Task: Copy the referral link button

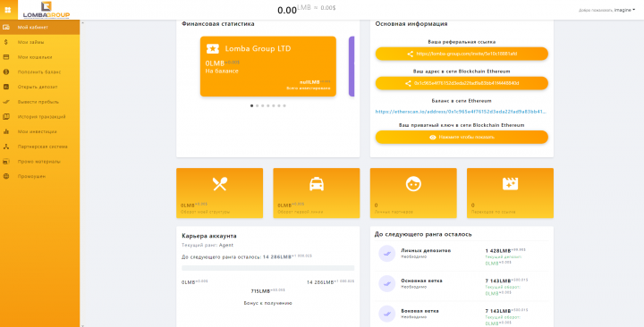Action: (x=462, y=54)
